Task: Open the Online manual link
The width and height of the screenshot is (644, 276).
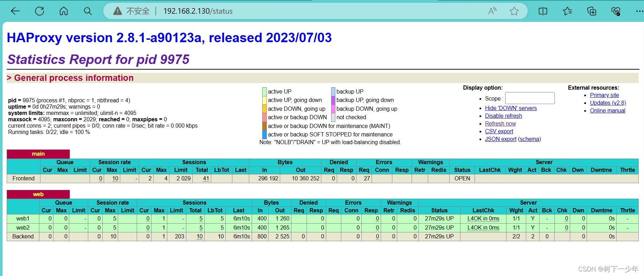Action: pos(607,110)
